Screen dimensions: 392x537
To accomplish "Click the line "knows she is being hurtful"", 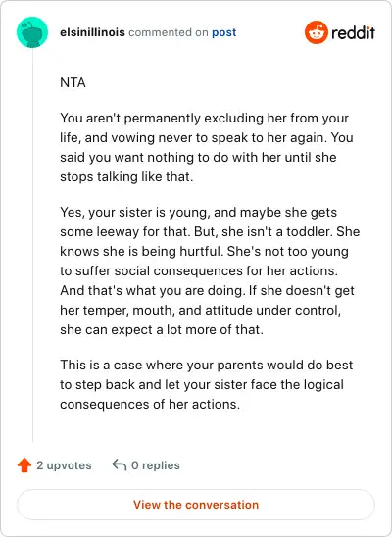I will 204,251.
